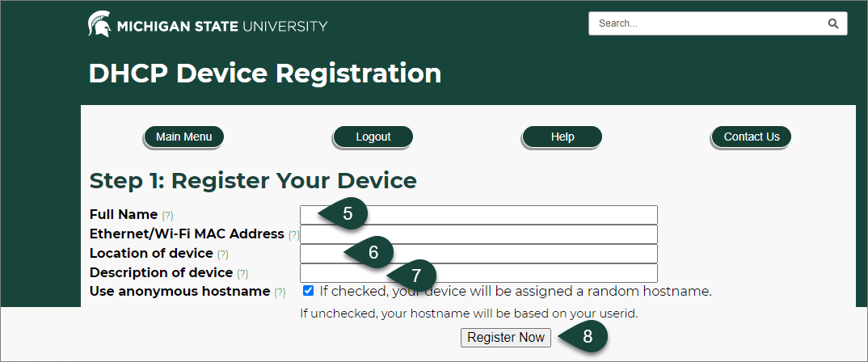Select the Contact Us button
Image resolution: width=868 pixels, height=362 pixels.
tap(751, 137)
